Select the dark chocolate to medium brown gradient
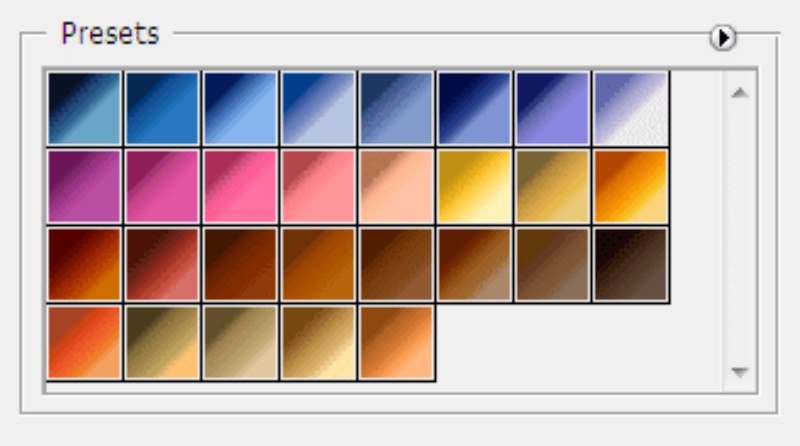The width and height of the screenshot is (800, 446). point(396,264)
